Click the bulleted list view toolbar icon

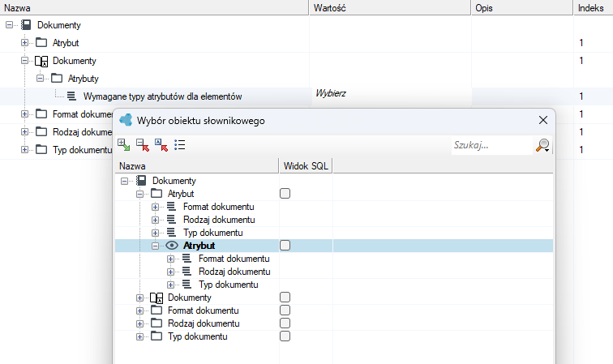180,144
